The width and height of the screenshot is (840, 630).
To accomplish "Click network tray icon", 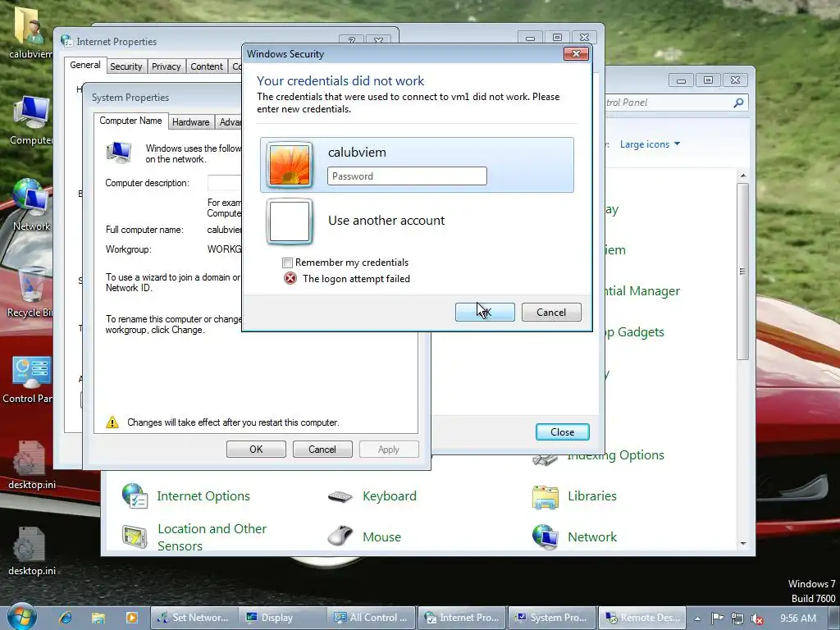I will pyautogui.click(x=737, y=619).
